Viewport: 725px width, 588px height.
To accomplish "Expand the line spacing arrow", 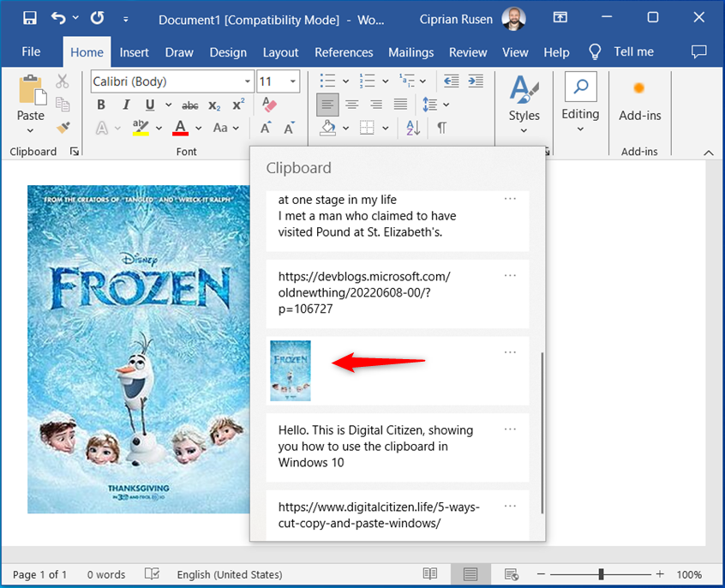I will (x=446, y=105).
